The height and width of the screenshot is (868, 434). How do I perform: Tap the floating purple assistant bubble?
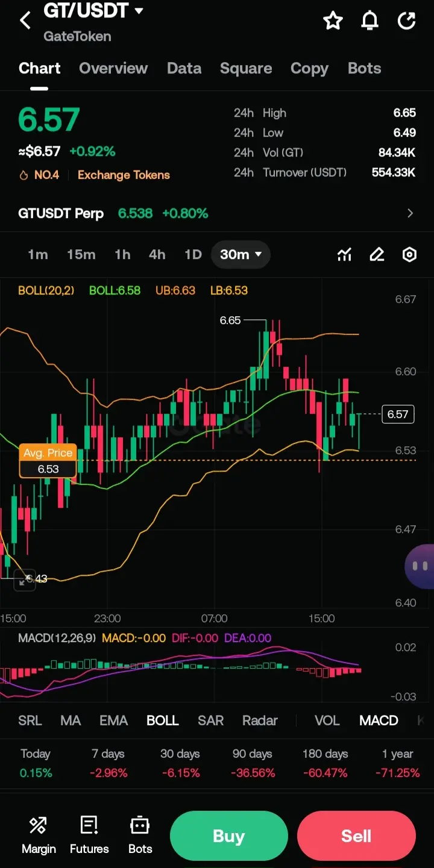[x=420, y=566]
